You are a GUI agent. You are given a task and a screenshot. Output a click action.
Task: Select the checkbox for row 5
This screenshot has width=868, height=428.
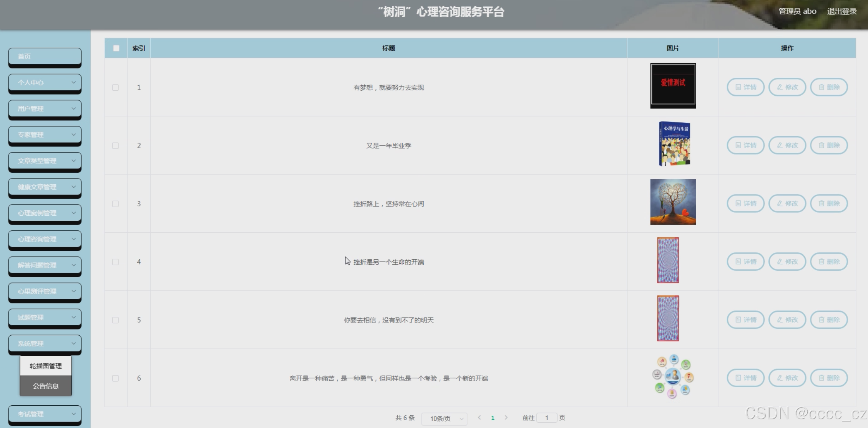point(115,320)
